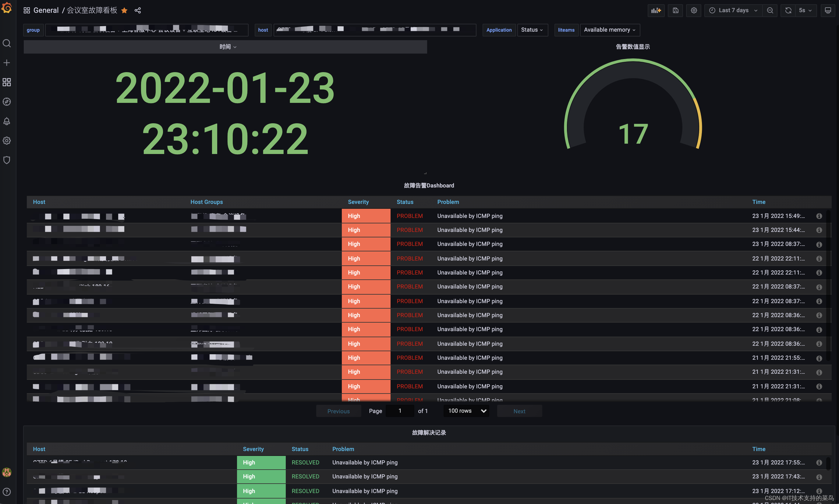Screen dimensions: 839x504
Task: Save the dashboard with disk icon
Action: [x=675, y=11]
